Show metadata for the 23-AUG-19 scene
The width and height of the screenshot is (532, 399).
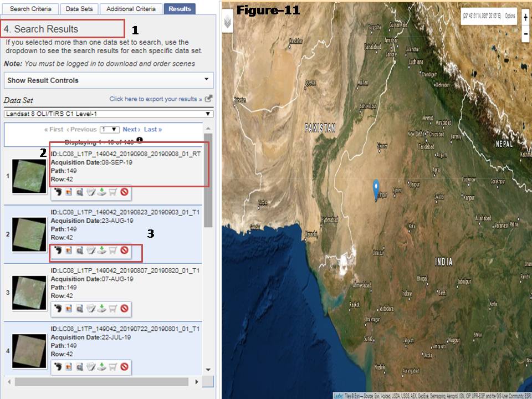click(x=90, y=250)
